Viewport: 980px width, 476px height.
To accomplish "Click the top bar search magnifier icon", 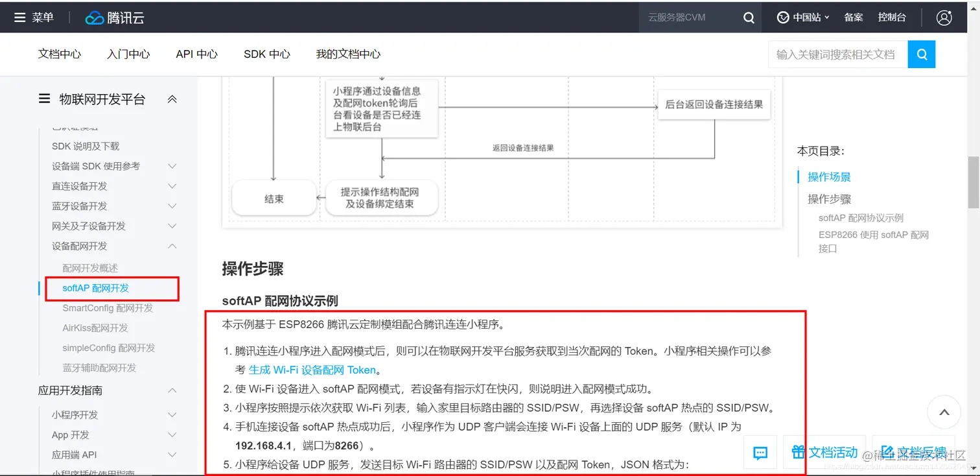I will pos(749,18).
